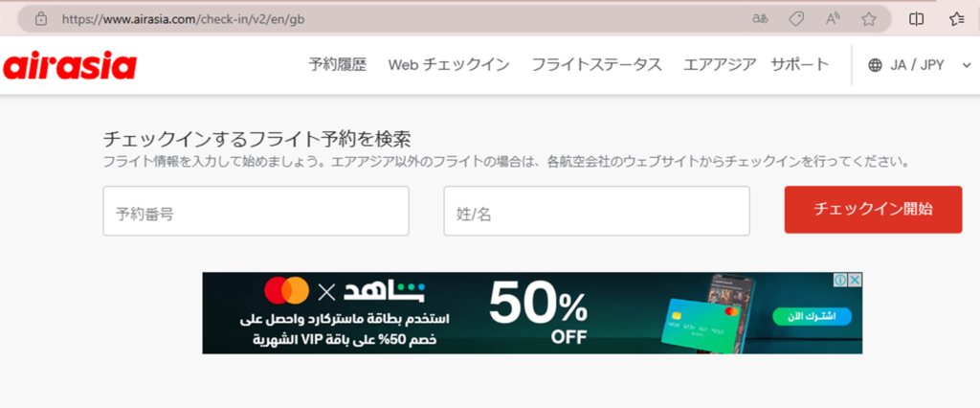The height and width of the screenshot is (408, 980).
Task: Open the ad info icon on banner
Action: tap(841, 279)
